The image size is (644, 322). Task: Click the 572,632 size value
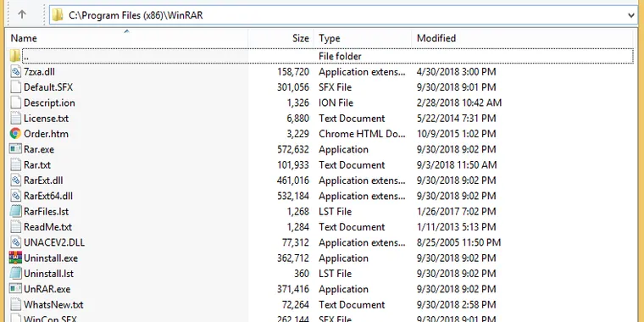click(292, 149)
